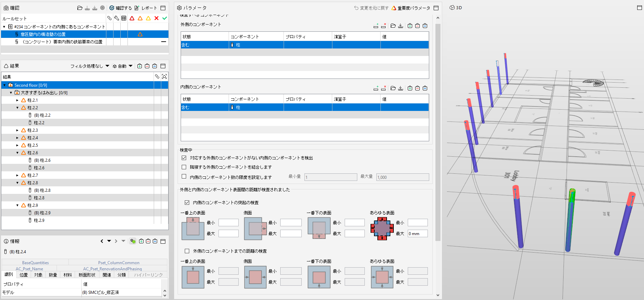Click the zoom-to-result icon in 結果 header

(164, 76)
